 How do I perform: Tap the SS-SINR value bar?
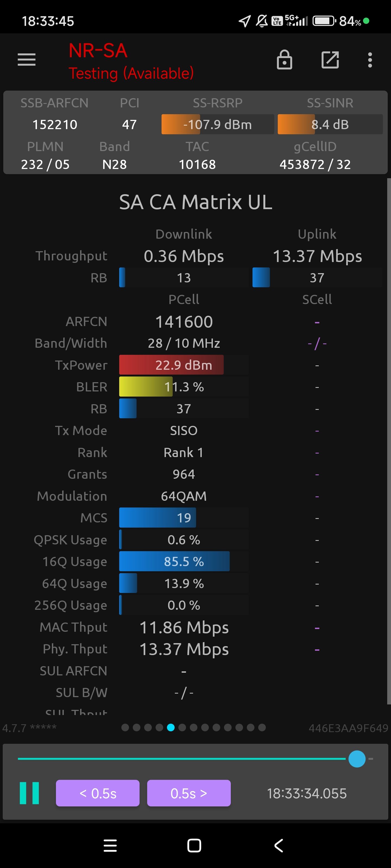330,124
